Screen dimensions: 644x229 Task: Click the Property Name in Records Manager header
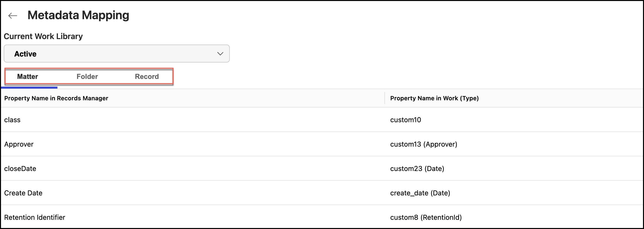tap(56, 98)
